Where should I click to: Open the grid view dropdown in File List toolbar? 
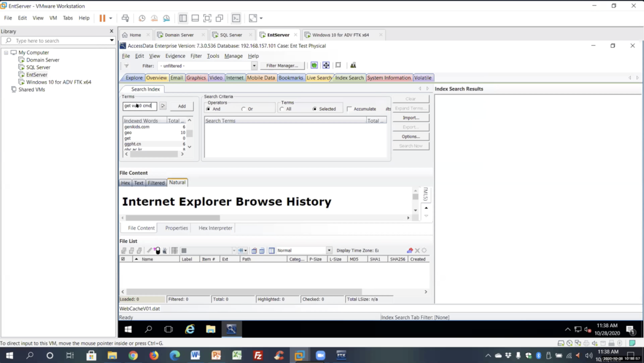coord(245,250)
